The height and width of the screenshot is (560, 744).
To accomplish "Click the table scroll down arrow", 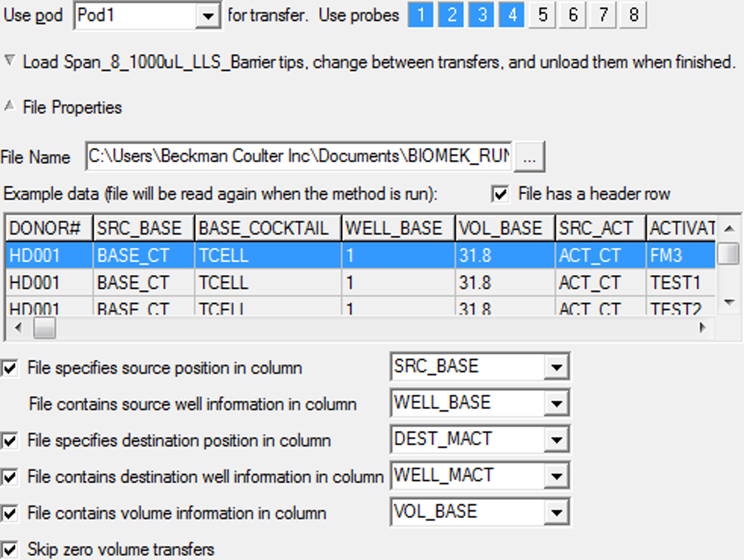I will 730,303.
